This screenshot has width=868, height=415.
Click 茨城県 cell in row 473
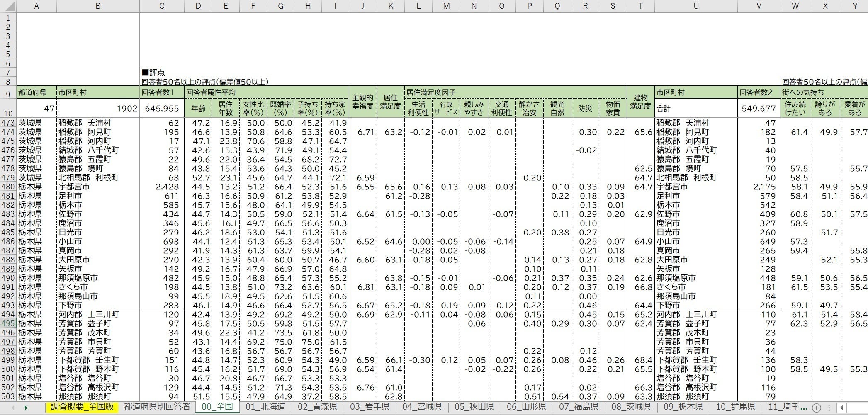(36, 123)
